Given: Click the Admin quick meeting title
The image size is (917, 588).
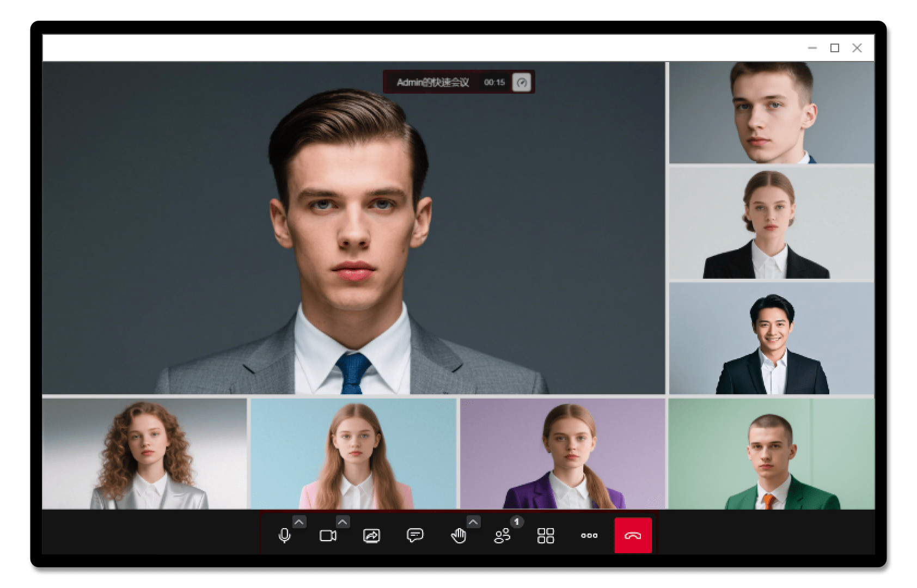Looking at the screenshot, I should [x=432, y=82].
